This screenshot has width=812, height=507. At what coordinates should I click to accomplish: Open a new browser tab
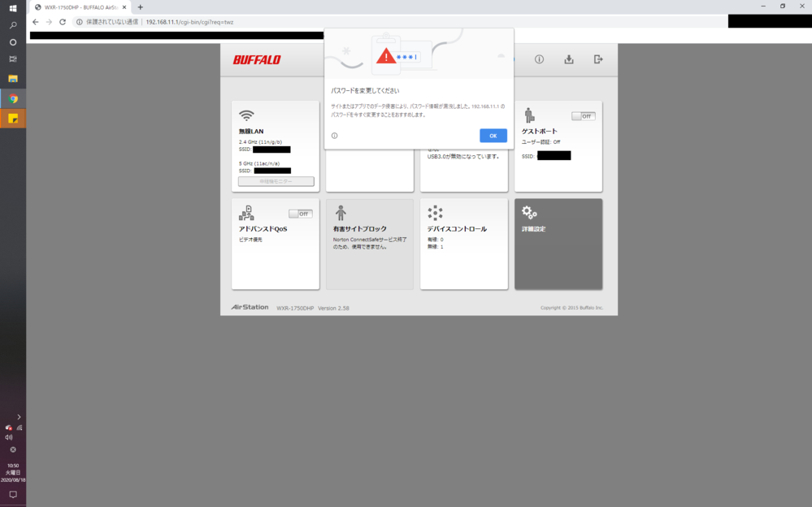(x=141, y=7)
